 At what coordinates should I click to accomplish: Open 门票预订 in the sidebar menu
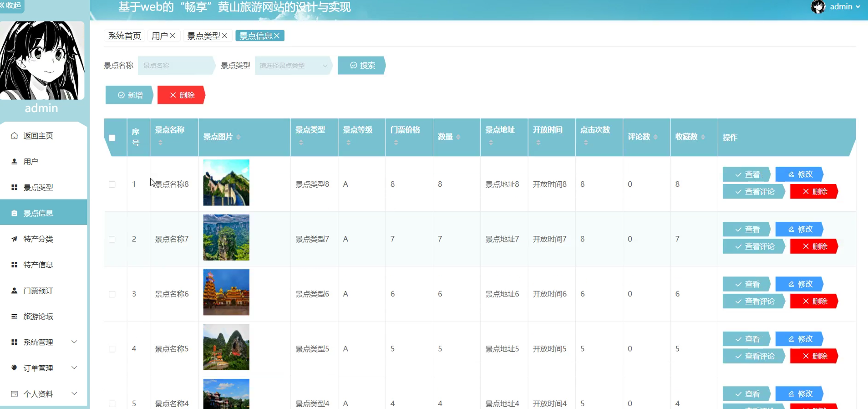[44, 291]
